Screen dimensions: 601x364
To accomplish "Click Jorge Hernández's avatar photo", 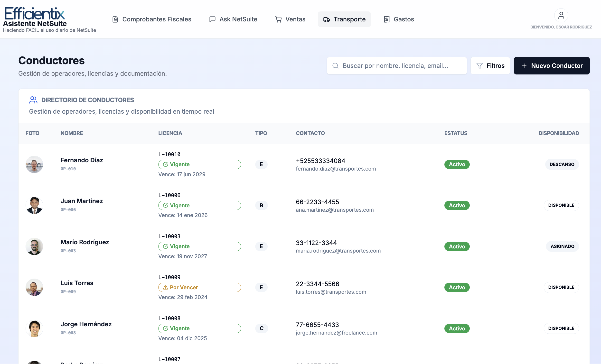I will pyautogui.click(x=34, y=328).
